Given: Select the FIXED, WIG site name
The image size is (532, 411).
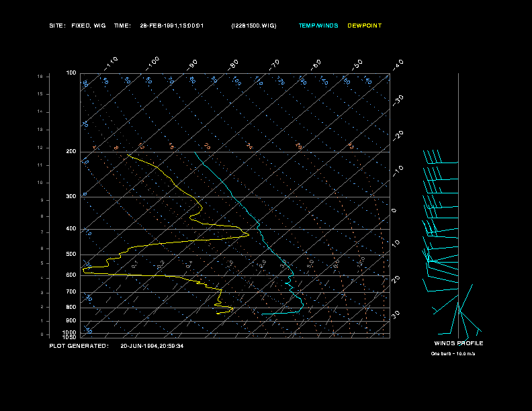Looking at the screenshot, I should click(88, 26).
